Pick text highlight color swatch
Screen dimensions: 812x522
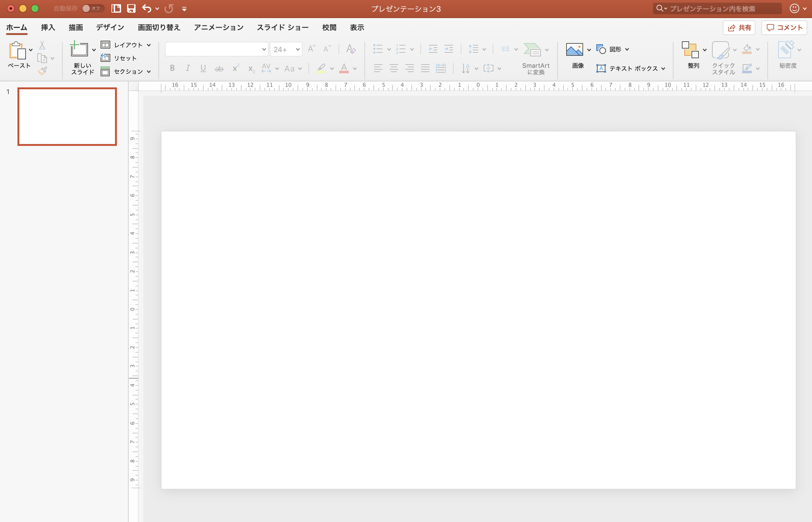(321, 68)
